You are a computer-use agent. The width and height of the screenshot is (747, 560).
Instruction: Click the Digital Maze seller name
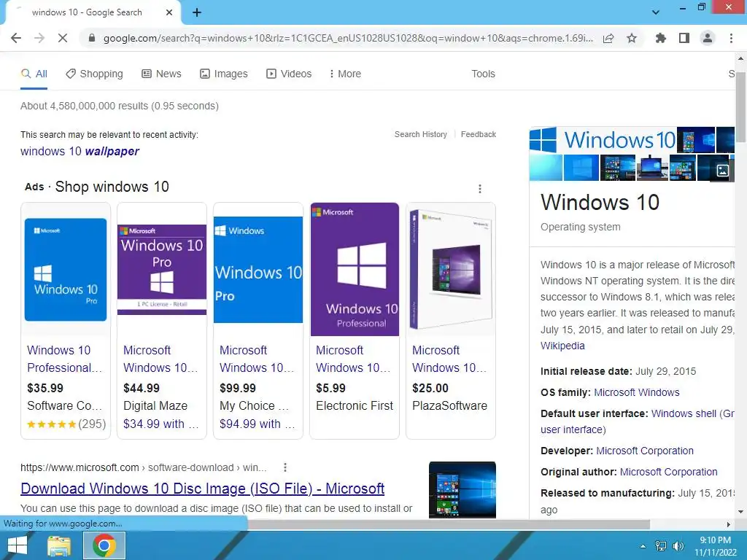155,405
